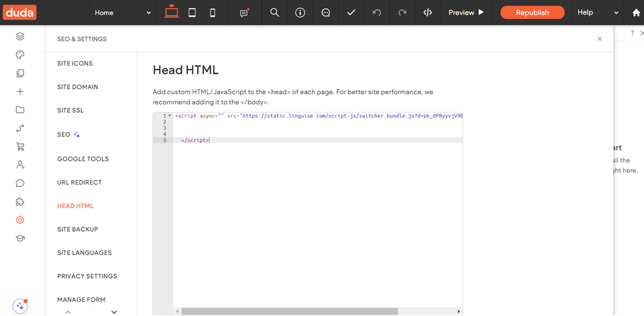Image resolution: width=644 pixels, height=316 pixels.
Task: Open the connected data route icon
Action: click(x=20, y=128)
